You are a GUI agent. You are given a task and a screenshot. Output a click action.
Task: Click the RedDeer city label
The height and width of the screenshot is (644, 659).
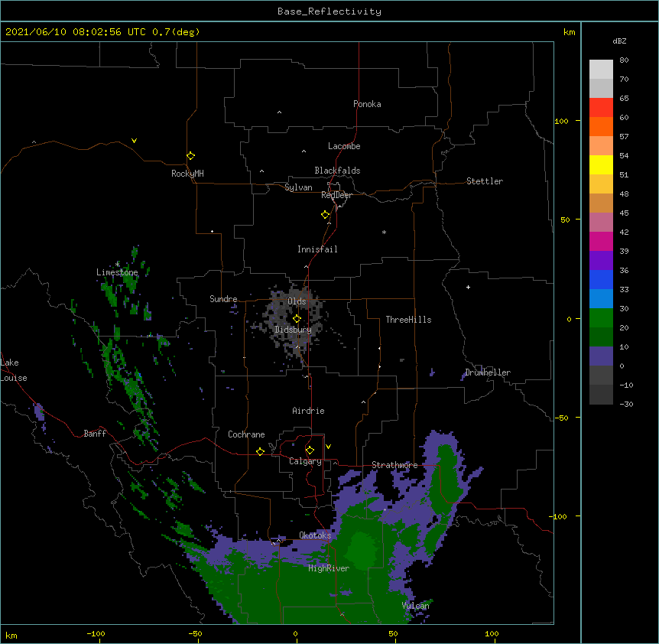[x=336, y=195]
